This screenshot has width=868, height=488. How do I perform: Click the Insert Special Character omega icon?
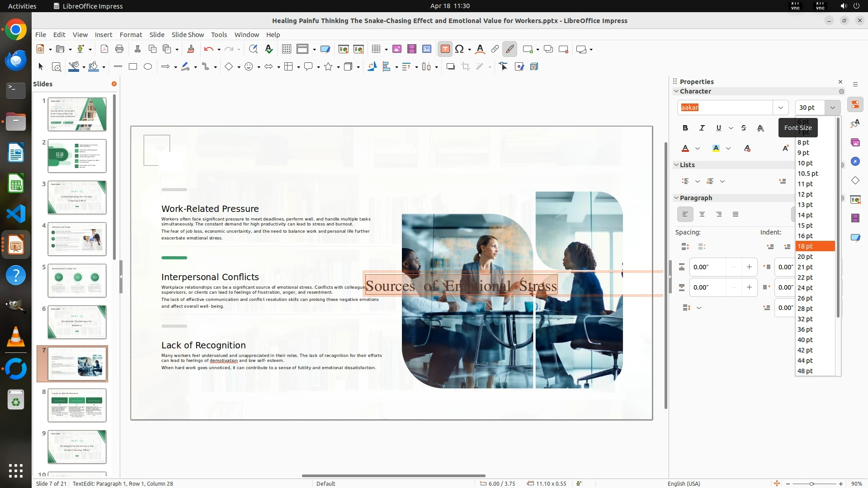[459, 49]
